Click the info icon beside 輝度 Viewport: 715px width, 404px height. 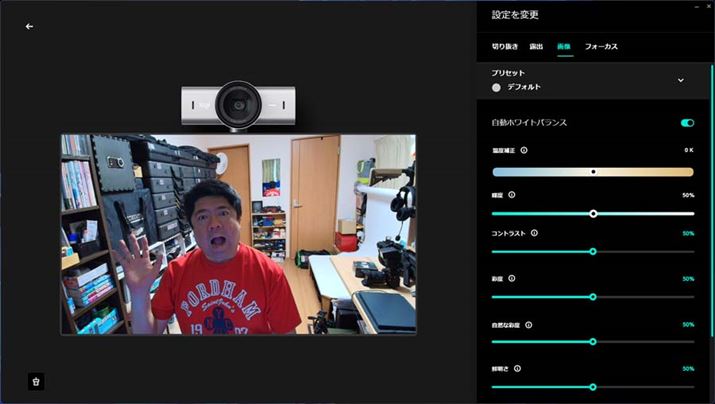512,195
